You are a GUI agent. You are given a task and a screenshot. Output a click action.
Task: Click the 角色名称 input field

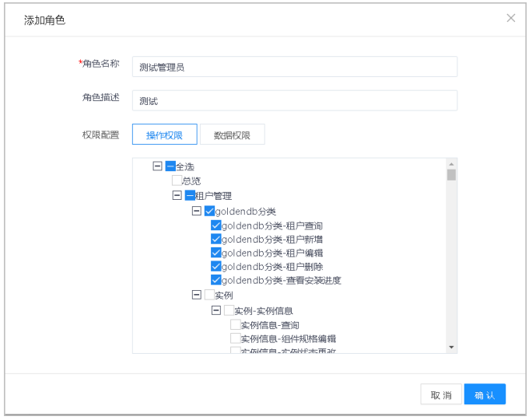tap(295, 67)
